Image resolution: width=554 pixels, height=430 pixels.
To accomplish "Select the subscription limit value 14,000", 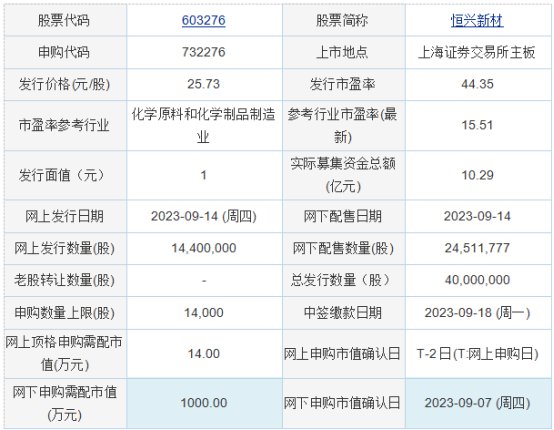I will [204, 313].
